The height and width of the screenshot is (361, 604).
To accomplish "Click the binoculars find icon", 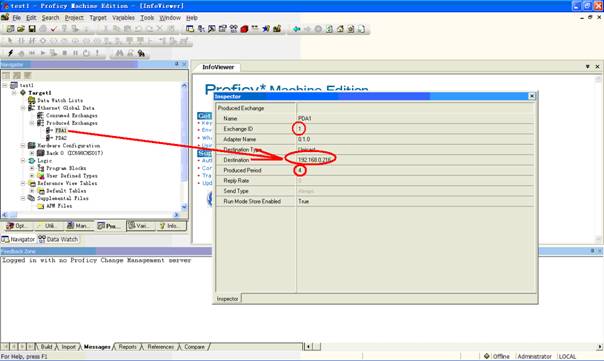I will [x=120, y=53].
